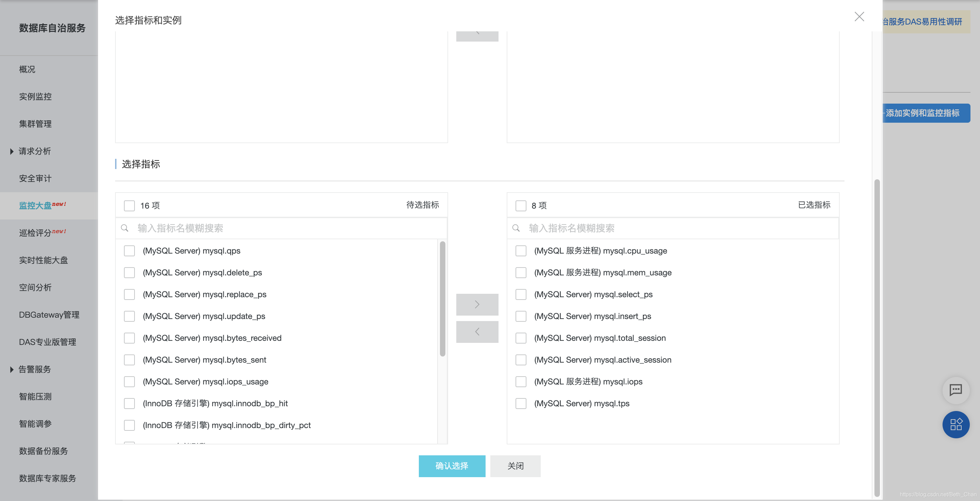Check the mysql.cpu_usage selected metric
Viewport: 980px width, 501px height.
pyautogui.click(x=520, y=251)
